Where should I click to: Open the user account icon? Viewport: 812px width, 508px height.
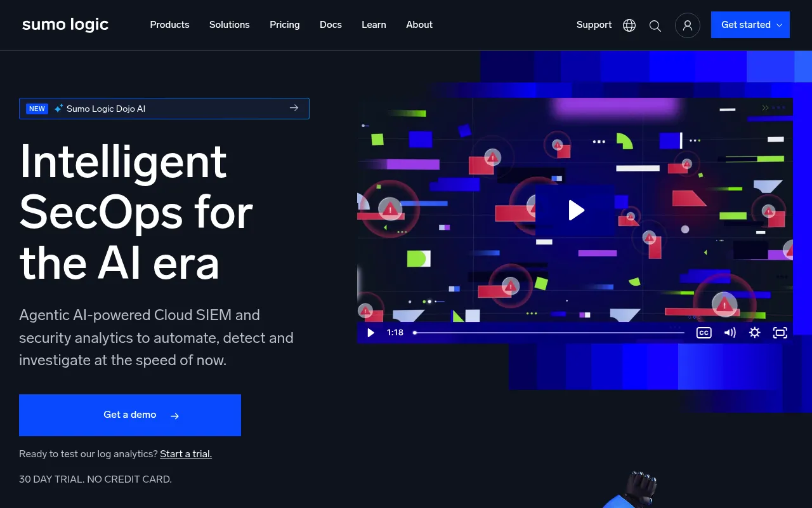point(688,25)
